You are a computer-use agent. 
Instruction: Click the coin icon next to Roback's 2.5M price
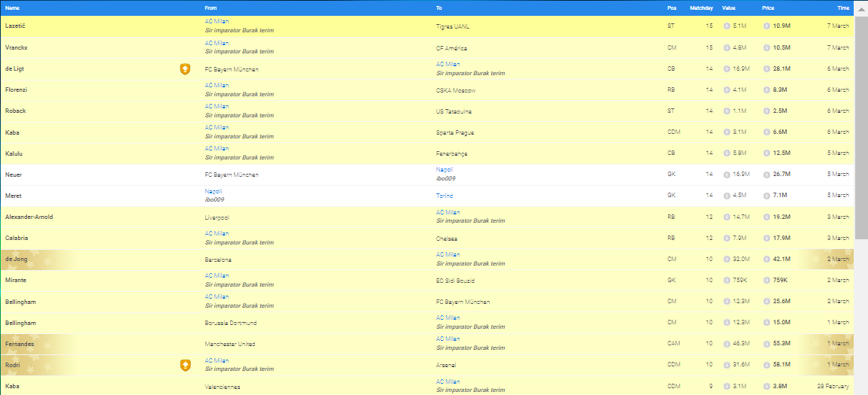pos(766,111)
